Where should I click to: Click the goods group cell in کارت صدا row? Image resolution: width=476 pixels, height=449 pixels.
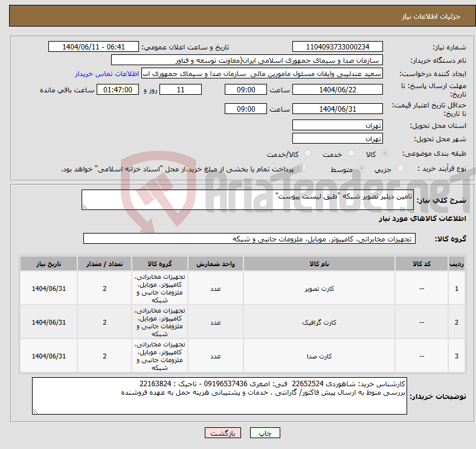159,356
